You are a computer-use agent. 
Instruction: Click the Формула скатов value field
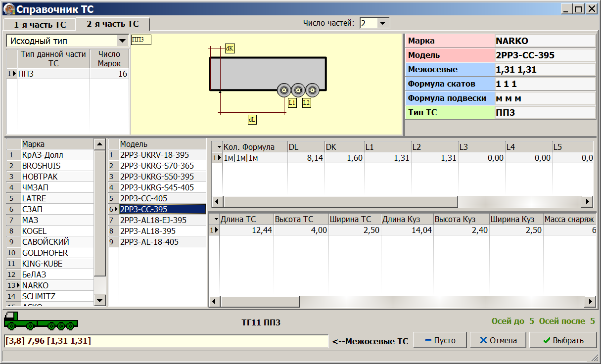coord(545,84)
